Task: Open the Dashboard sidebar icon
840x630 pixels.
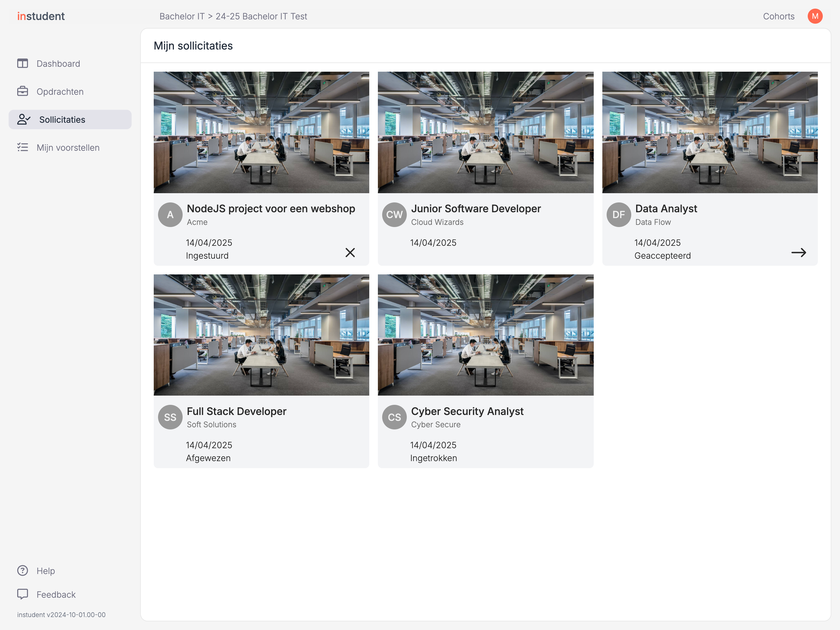Action: tap(22, 63)
